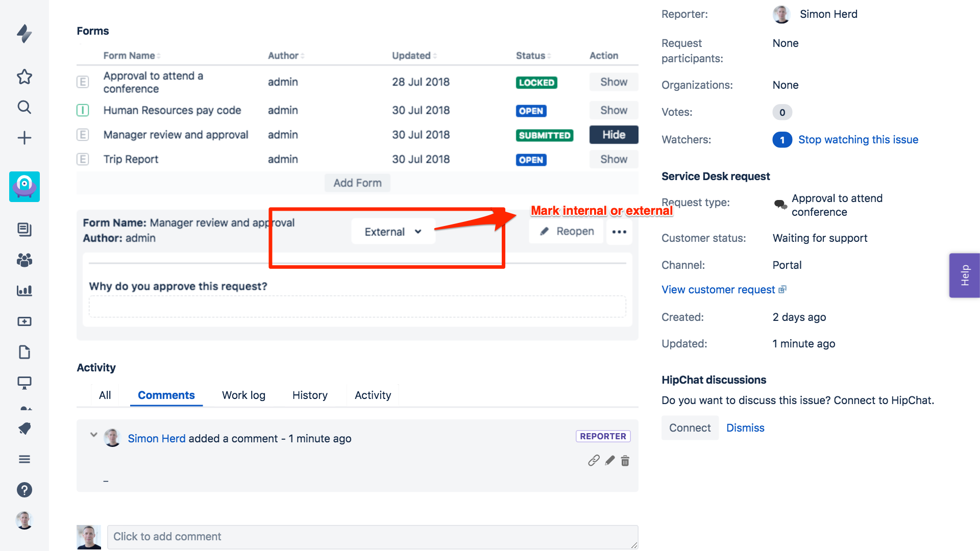
Task: Show the Trip Report form
Action: [x=613, y=159]
